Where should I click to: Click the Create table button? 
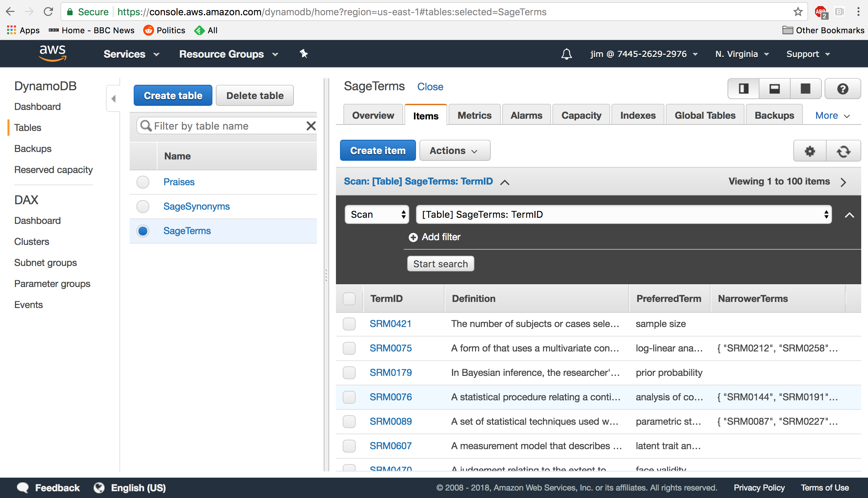(x=173, y=95)
